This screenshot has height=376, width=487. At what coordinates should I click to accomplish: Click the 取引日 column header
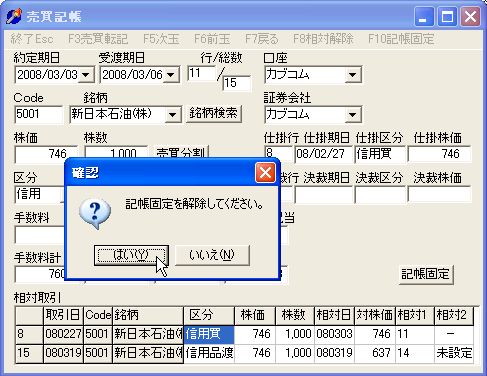(x=63, y=315)
